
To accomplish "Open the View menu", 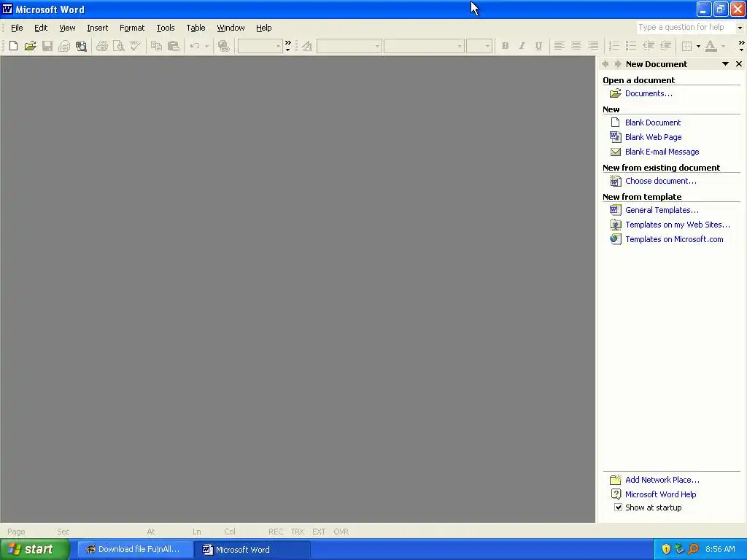I will (x=67, y=28).
